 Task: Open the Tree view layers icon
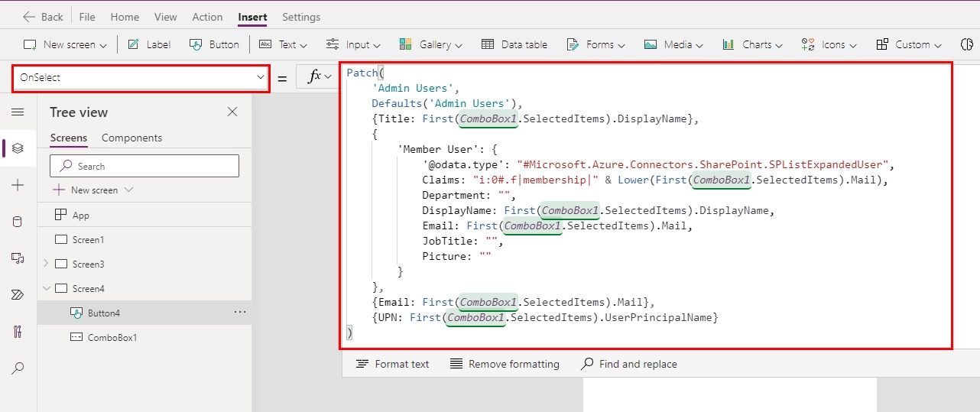(18, 148)
